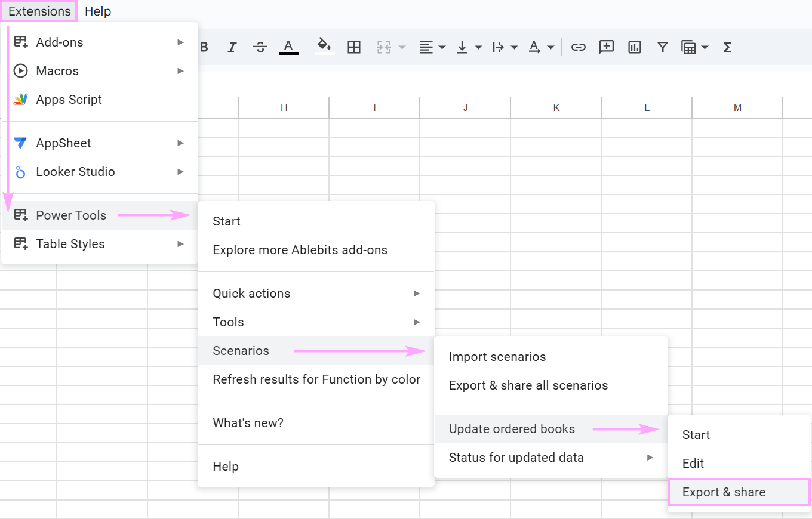Click the Looker Studio icon

click(x=21, y=172)
